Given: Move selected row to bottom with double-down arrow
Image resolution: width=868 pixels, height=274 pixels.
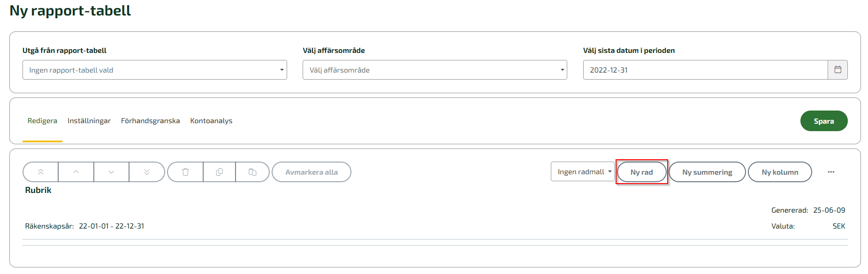Looking at the screenshot, I should click(147, 172).
